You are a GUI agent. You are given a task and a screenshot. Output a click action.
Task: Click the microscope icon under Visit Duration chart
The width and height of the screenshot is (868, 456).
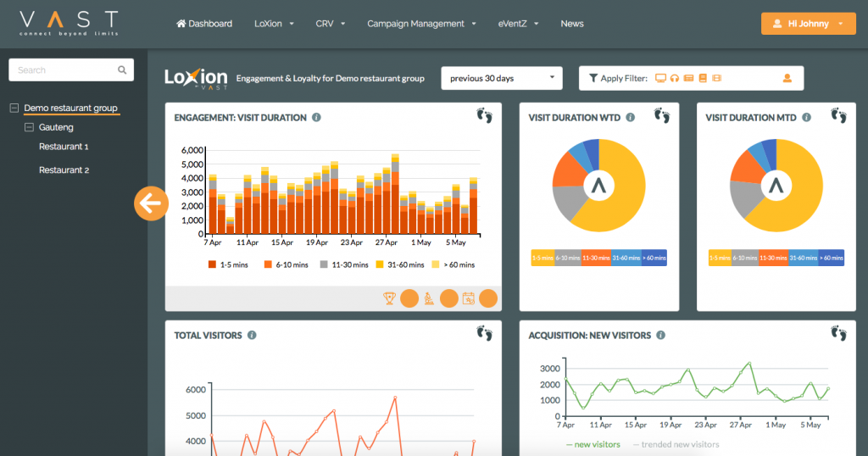[x=430, y=298]
